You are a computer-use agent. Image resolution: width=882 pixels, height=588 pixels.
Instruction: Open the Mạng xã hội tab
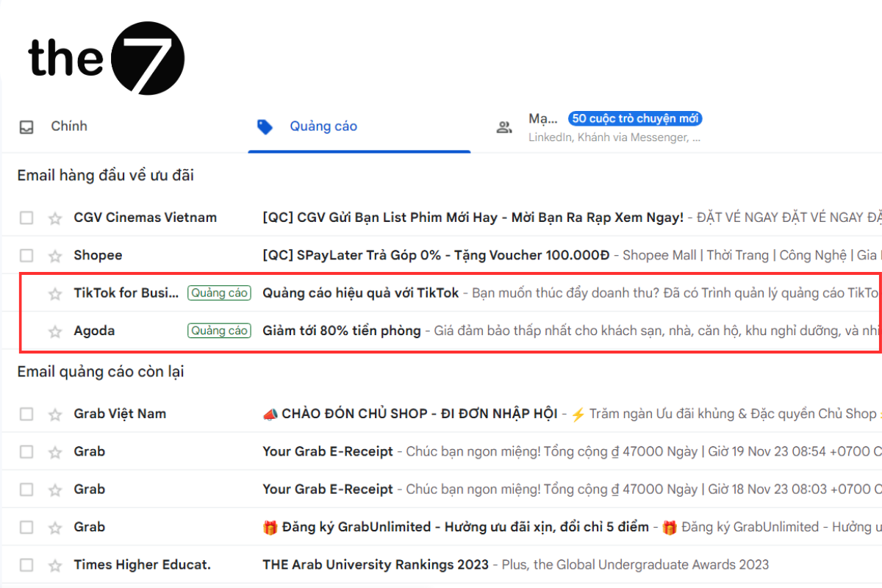click(542, 118)
